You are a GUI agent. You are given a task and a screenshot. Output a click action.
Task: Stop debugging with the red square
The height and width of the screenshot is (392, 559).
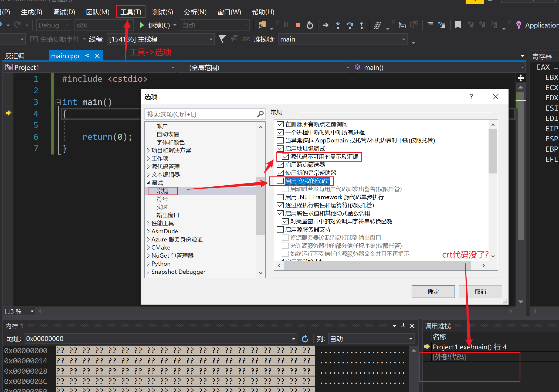(x=298, y=25)
